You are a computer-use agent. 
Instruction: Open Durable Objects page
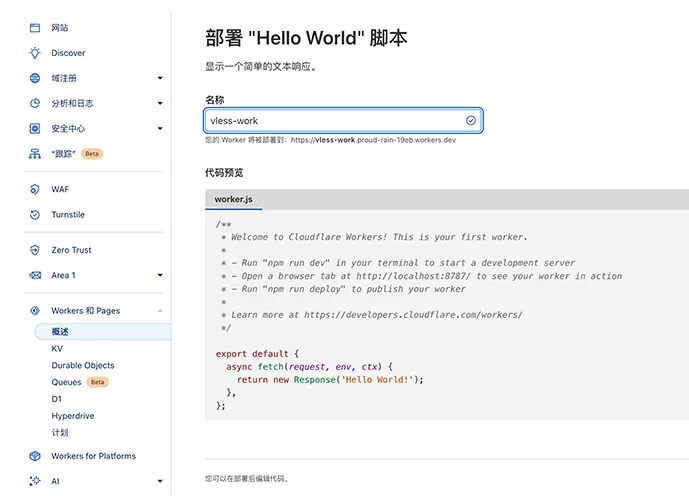click(x=83, y=366)
